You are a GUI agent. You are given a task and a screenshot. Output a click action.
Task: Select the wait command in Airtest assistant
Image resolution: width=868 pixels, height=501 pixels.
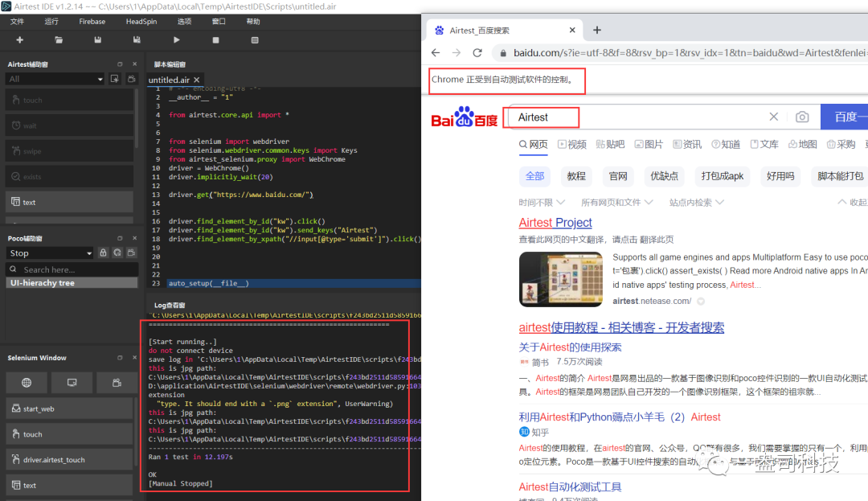(69, 125)
